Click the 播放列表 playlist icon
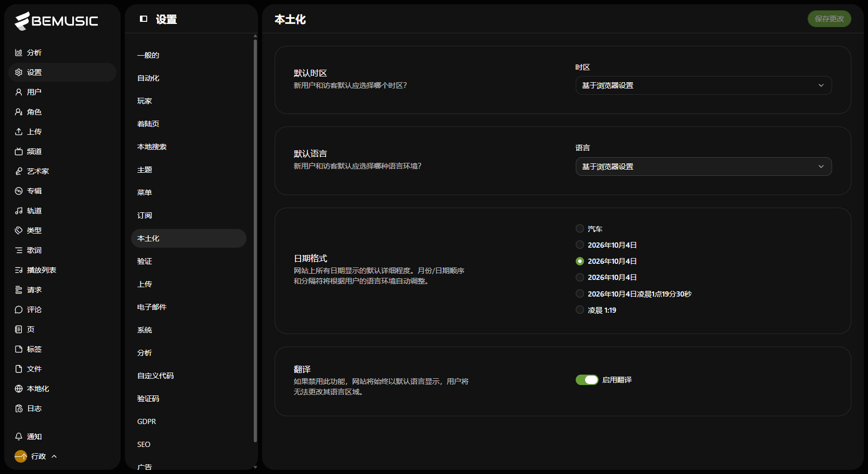Viewport: 868px width, 474px height. tap(19, 270)
